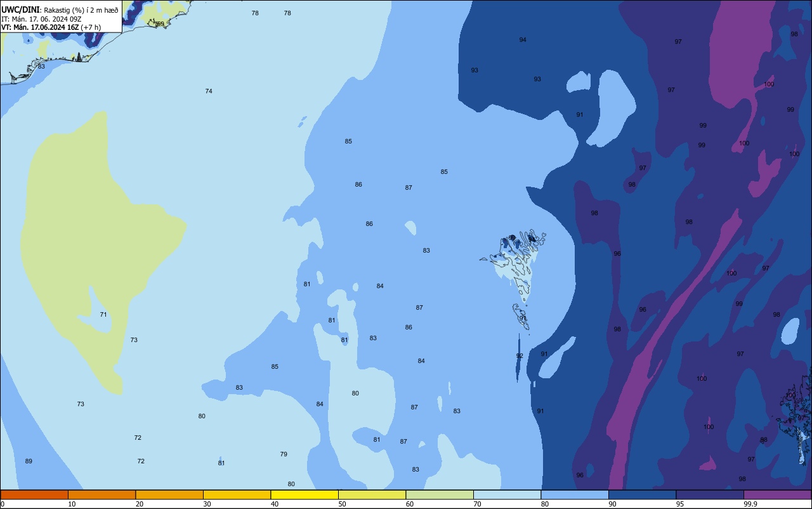Click the humidity value 92 on map

pos(520,356)
